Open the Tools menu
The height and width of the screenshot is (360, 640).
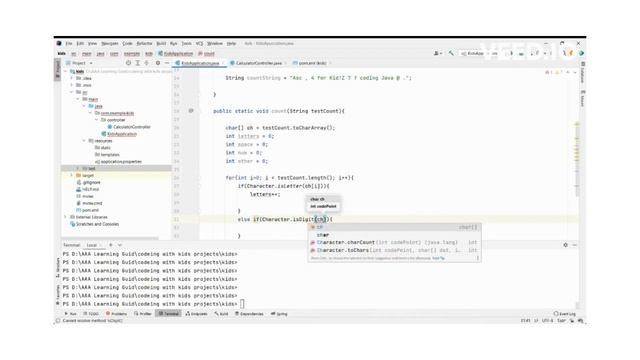[187, 43]
